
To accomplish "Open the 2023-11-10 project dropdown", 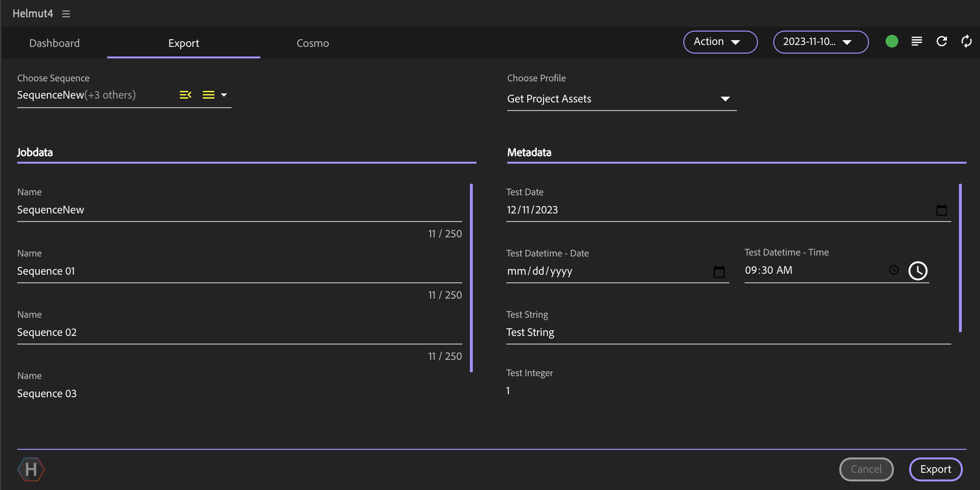I will click(x=820, y=42).
